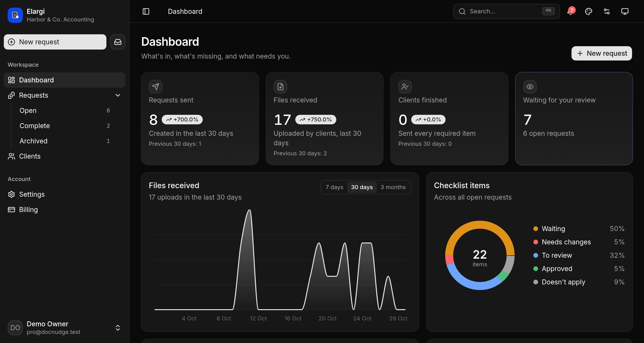The image size is (644, 343).
Task: Click the Clients people icon
Action: (11, 156)
